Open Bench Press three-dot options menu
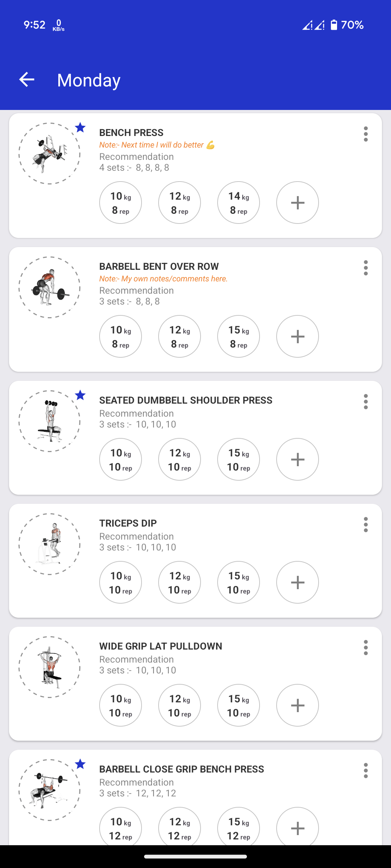 click(366, 134)
